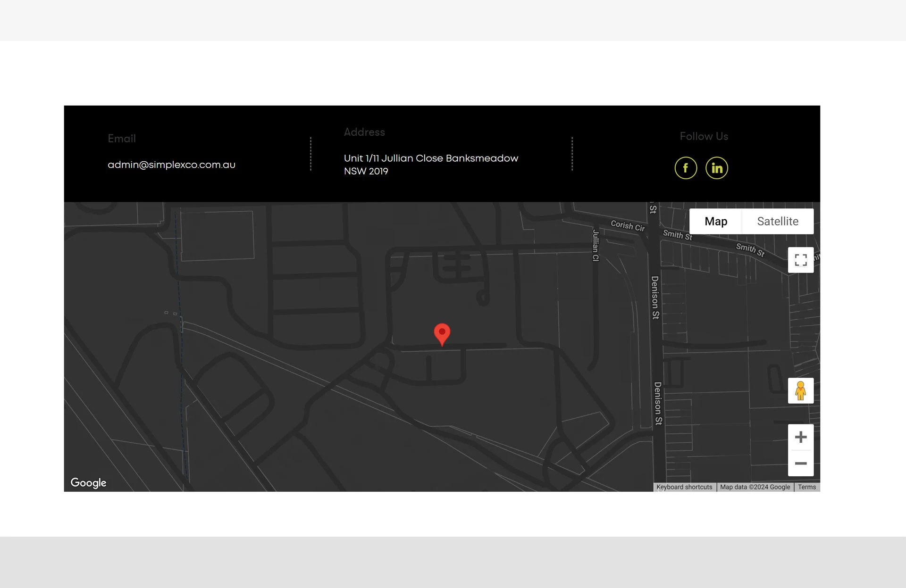Zoom out on the map
This screenshot has height=588, width=906.
click(801, 464)
